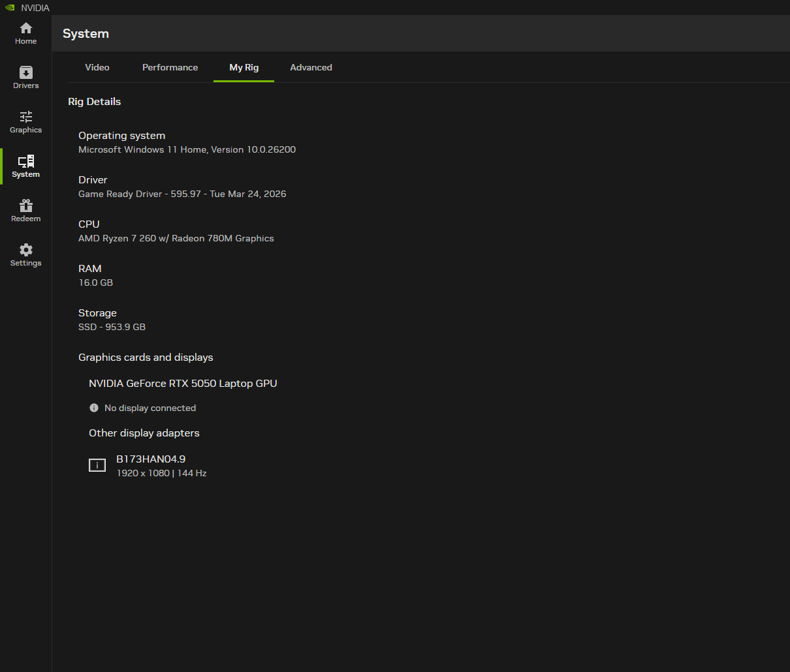Click the NVIDIA logo in the title bar
This screenshot has width=790, height=672.
click(x=10, y=8)
